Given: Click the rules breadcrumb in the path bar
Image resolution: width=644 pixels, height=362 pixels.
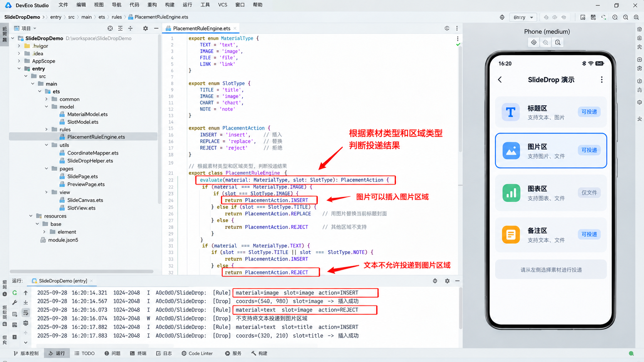Looking at the screenshot, I should (x=117, y=17).
